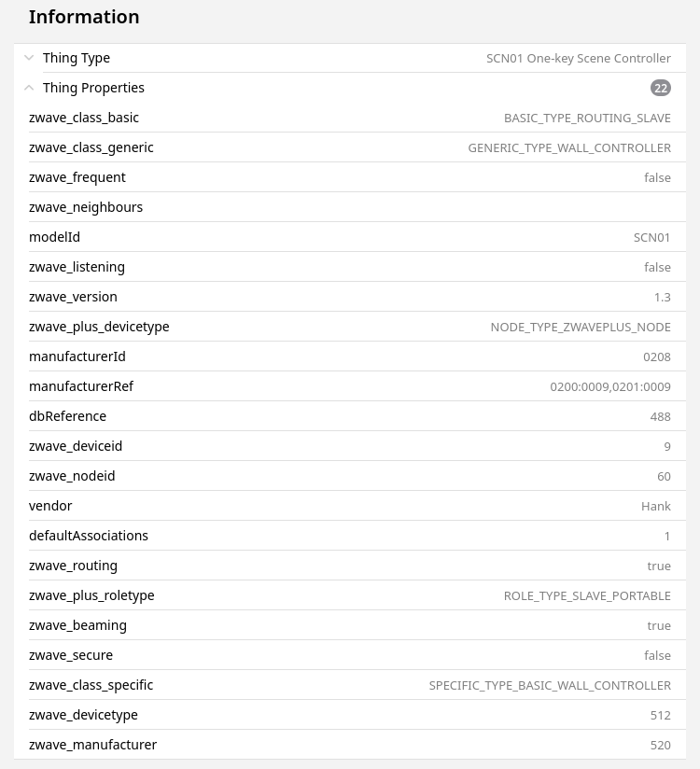Select the vendor Hank value

tap(655, 506)
